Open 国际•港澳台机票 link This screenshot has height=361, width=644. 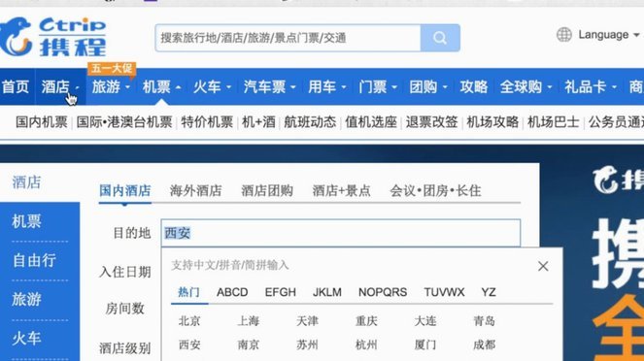tap(124, 122)
